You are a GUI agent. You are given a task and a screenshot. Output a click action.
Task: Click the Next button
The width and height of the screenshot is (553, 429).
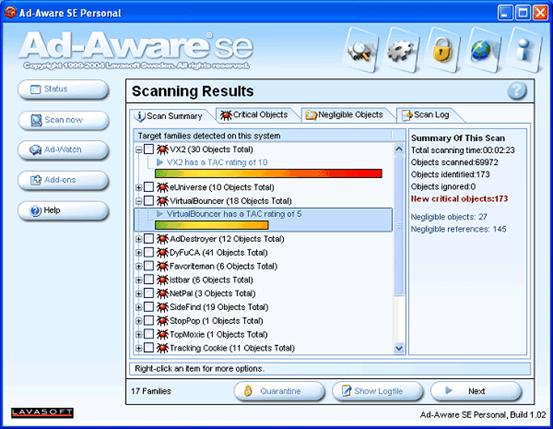(x=476, y=391)
